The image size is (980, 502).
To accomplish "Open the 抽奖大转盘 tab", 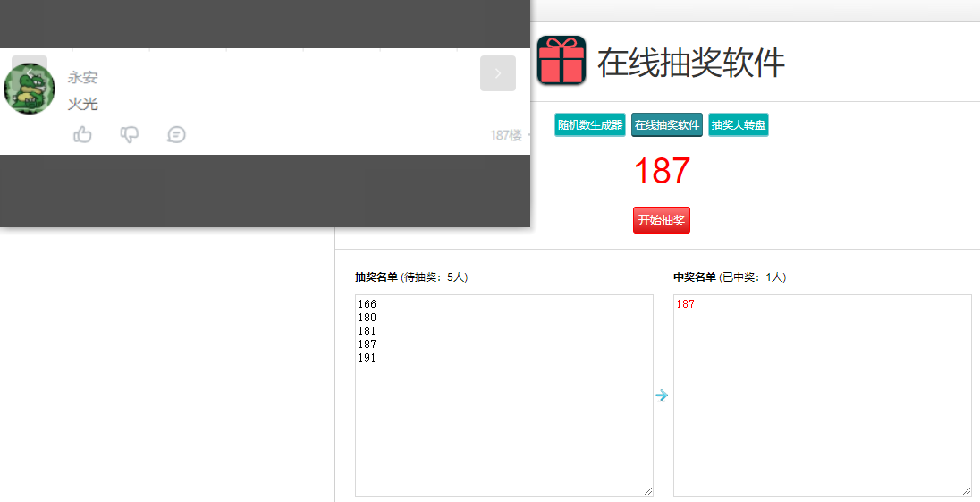I will coord(738,124).
